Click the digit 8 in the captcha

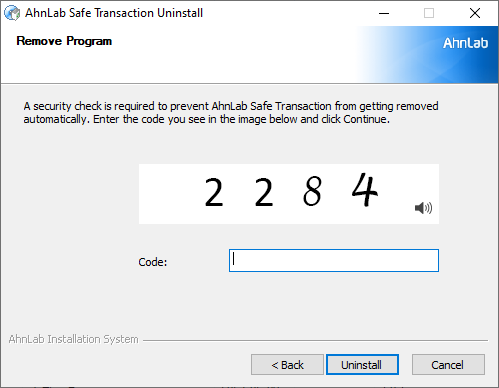312,191
